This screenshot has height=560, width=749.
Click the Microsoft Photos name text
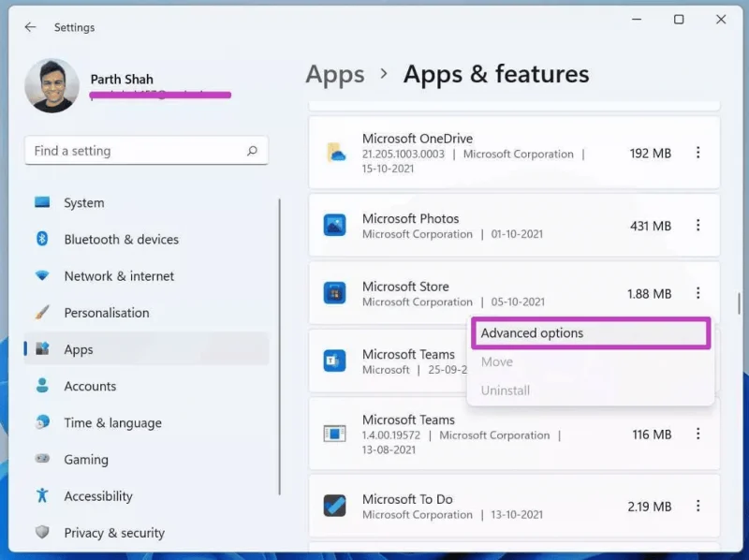click(410, 219)
